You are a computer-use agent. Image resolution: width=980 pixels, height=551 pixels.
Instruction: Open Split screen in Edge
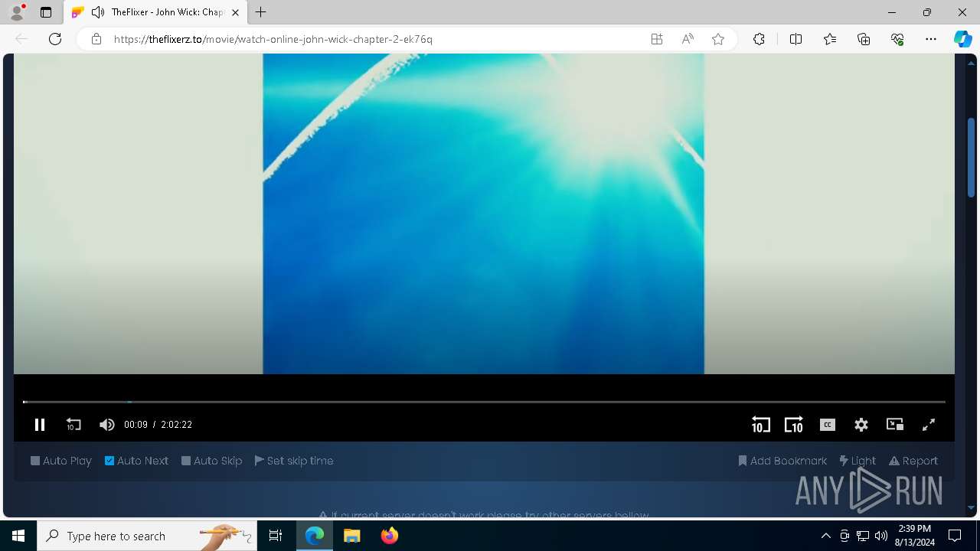[x=795, y=39]
